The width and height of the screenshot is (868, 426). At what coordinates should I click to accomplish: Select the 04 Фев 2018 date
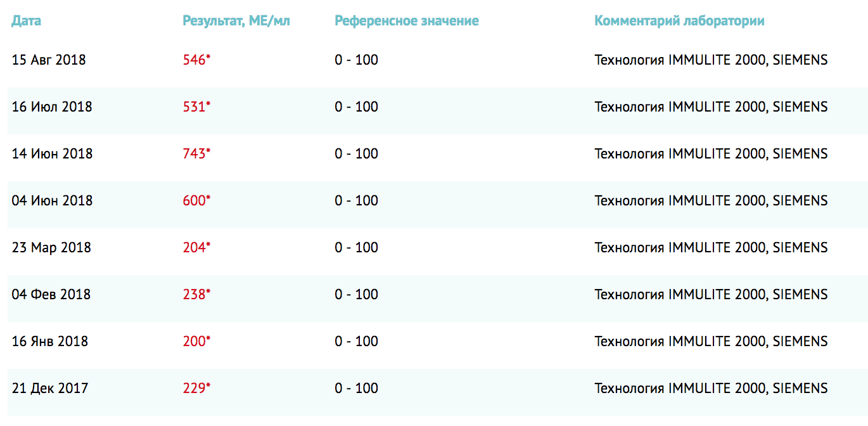pyautogui.click(x=51, y=295)
